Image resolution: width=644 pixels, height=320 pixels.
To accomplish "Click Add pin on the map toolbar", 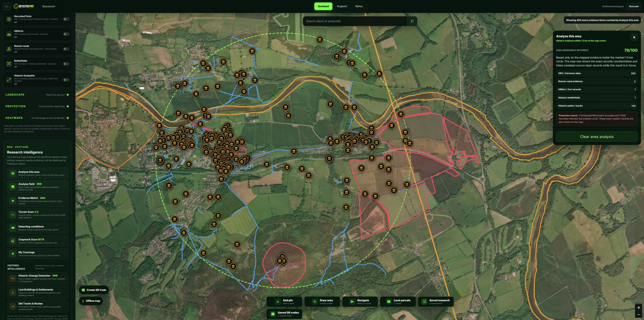I will (285, 301).
